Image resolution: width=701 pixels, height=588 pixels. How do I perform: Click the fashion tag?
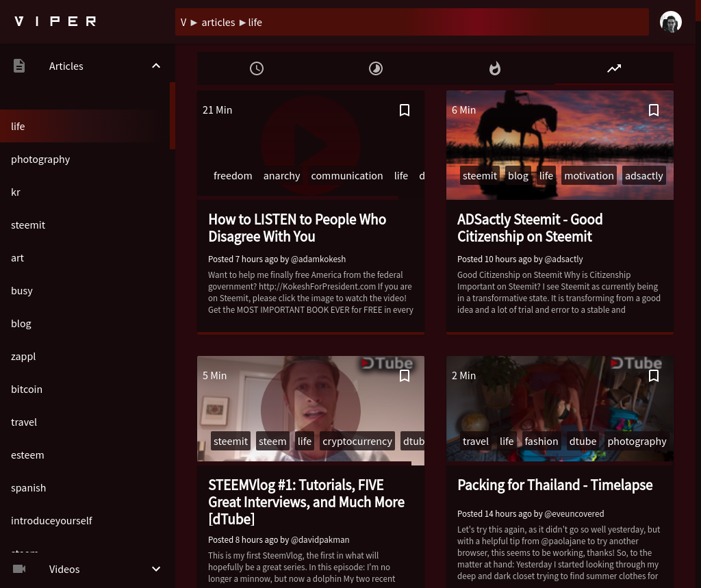[541, 442]
